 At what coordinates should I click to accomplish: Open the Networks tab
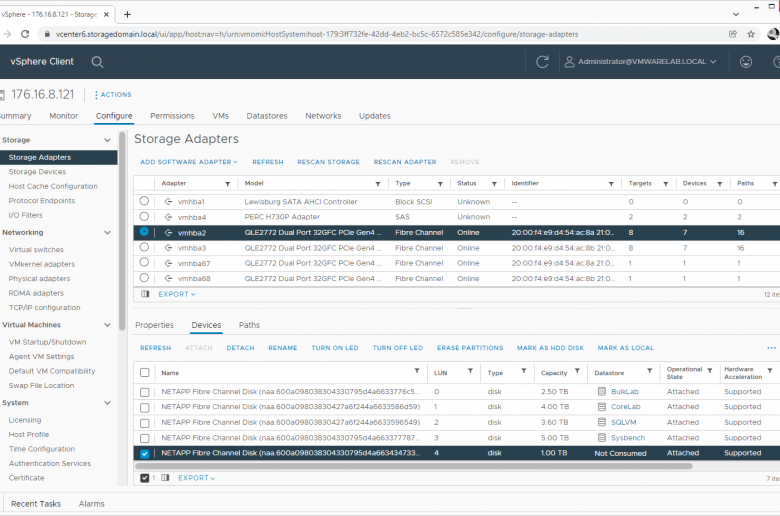(x=323, y=116)
